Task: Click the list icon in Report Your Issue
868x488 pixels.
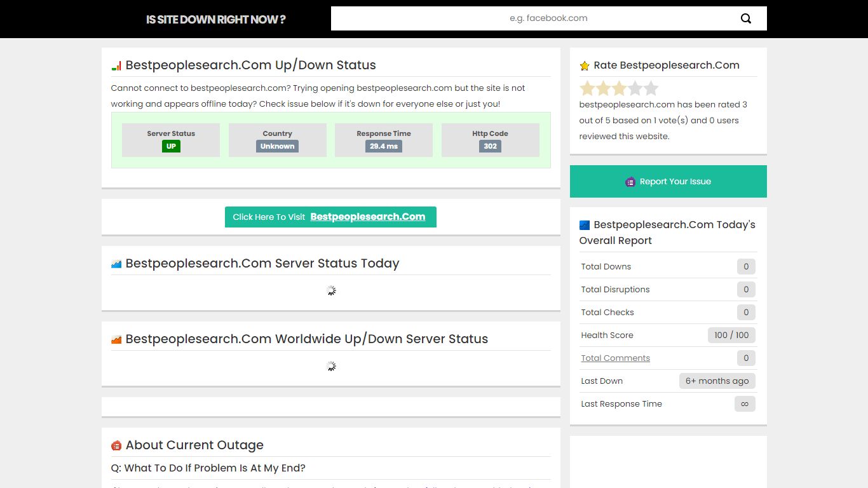Action: tap(630, 182)
